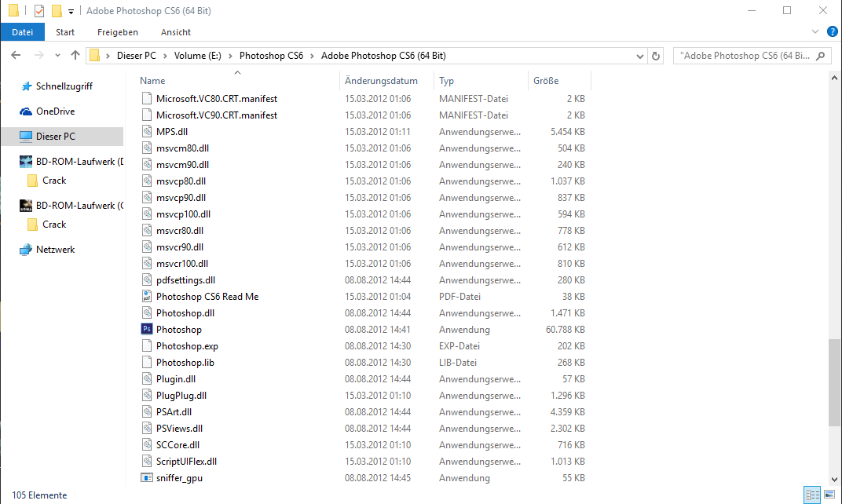The width and height of the screenshot is (842, 504).
Task: Open the Datei menu tab
Action: pyautogui.click(x=23, y=32)
